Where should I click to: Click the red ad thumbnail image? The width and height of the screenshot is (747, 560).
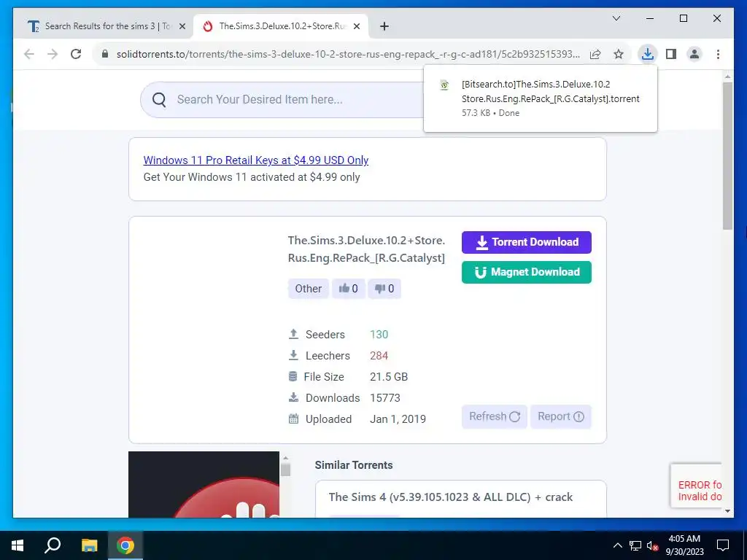204,484
